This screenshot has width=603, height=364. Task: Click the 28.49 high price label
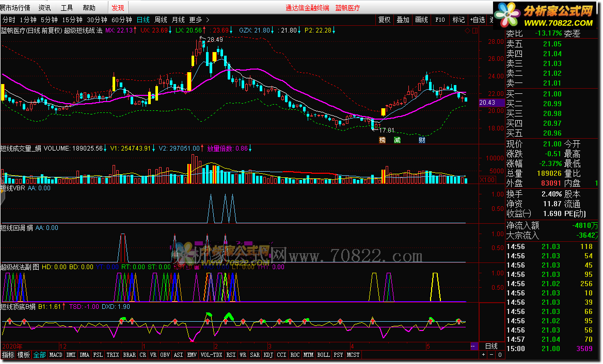(x=215, y=40)
